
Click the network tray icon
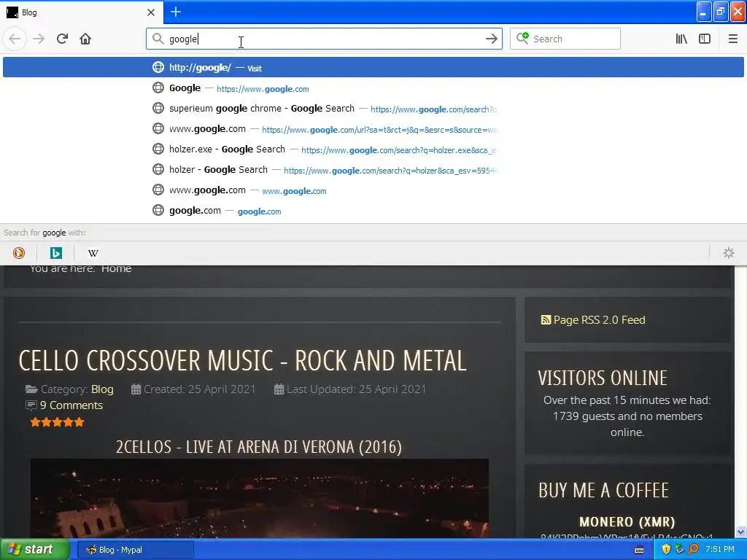coord(679,550)
